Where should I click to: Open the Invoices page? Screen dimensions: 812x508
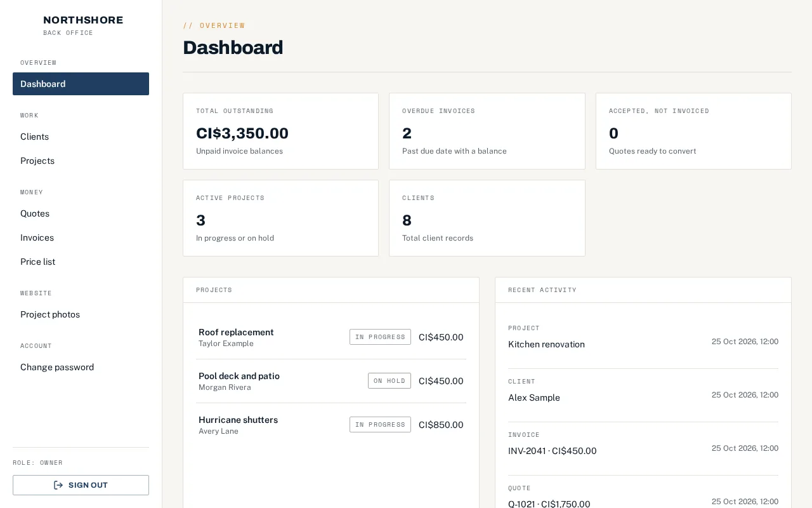pyautogui.click(x=81, y=237)
